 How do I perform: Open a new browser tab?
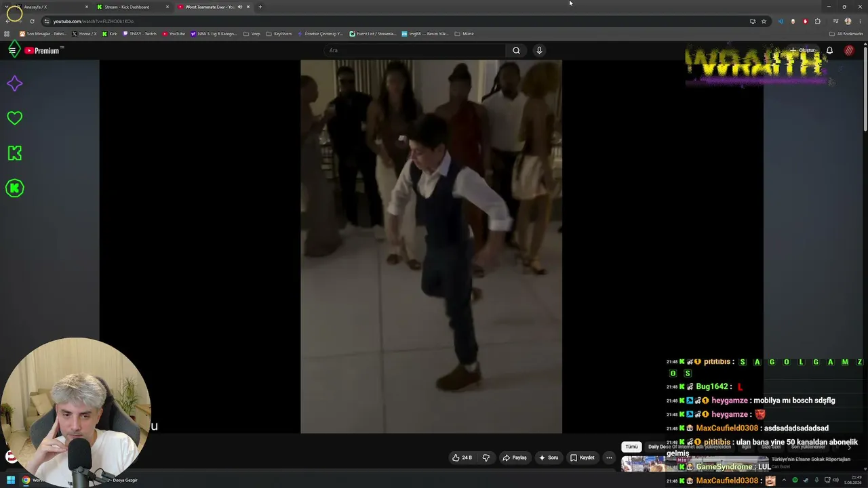260,7
